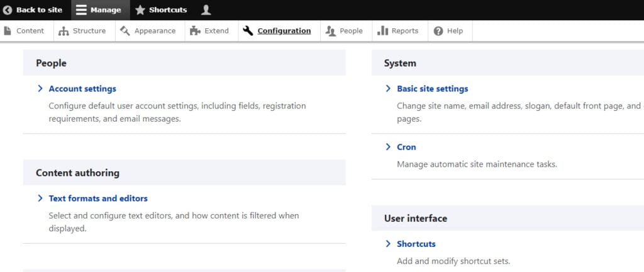This screenshot has height=272, width=644.
Task: Click 'Manage automatic site maintenance tasks.' text
Action: tap(477, 164)
